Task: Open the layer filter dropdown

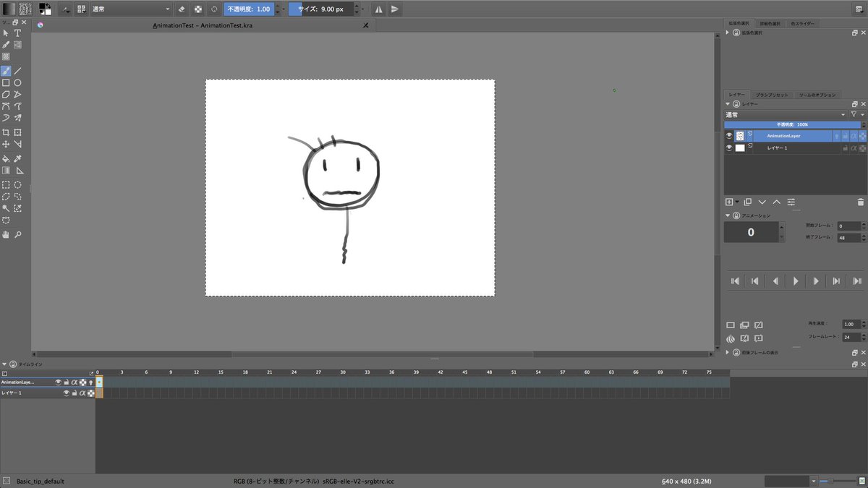Action: [x=856, y=114]
